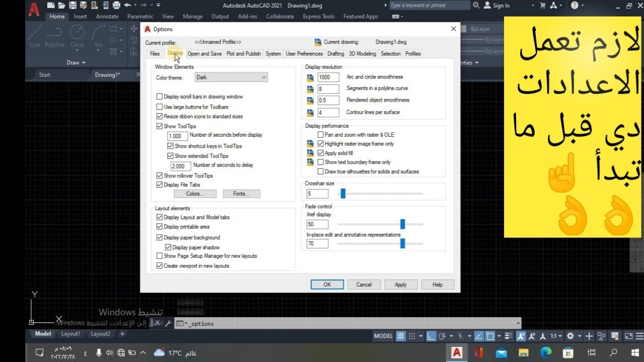The height and width of the screenshot is (362, 644).
Task: Open the object snap settings dropdown arrow
Action: pos(499,336)
